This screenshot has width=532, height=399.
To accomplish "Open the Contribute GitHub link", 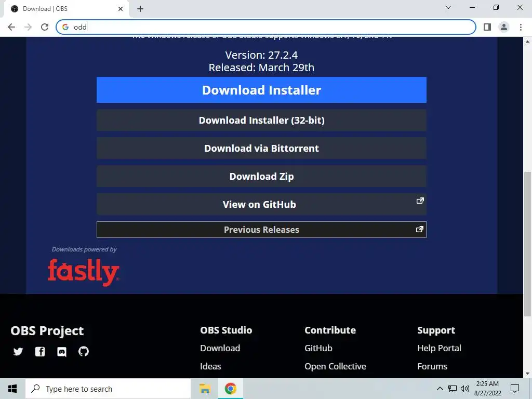I will click(318, 348).
